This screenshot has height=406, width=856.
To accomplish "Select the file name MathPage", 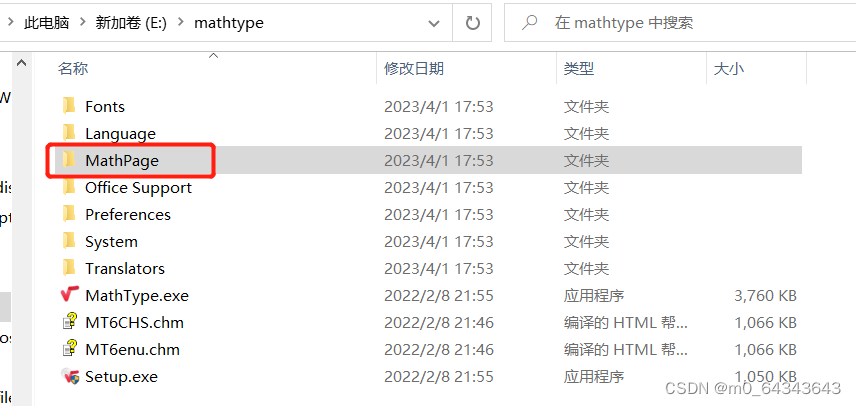I will click(x=122, y=160).
